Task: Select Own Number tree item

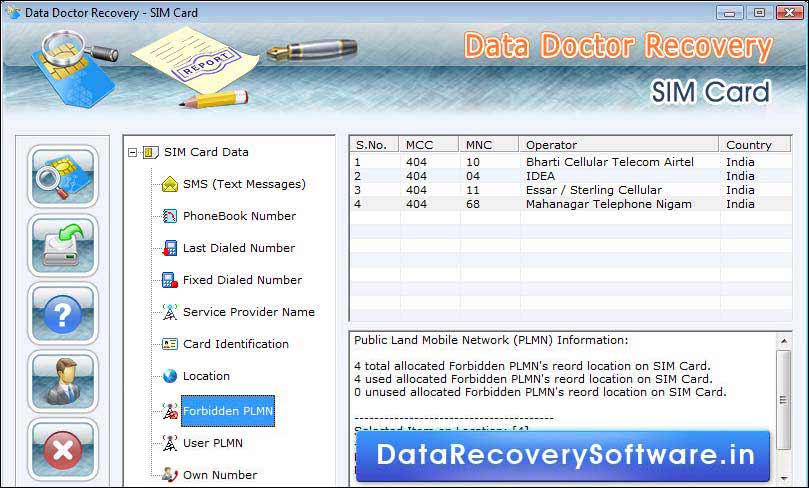Action: coord(220,475)
